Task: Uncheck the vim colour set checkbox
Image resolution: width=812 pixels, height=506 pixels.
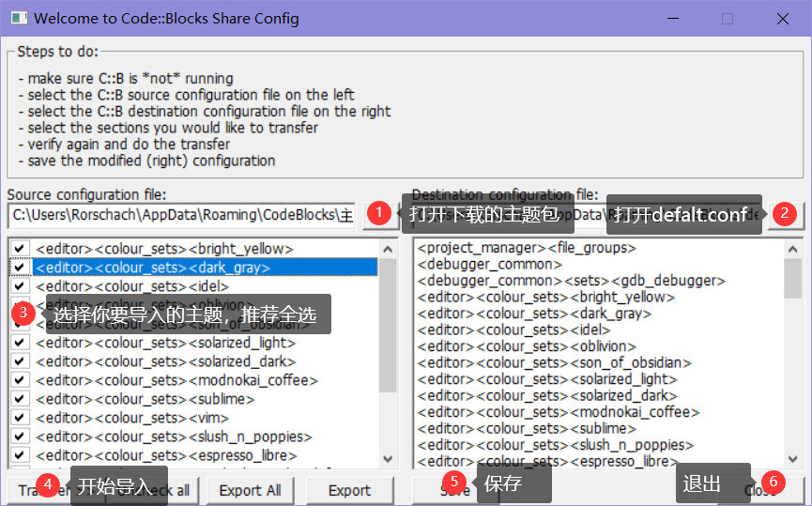Action: pos(19,418)
